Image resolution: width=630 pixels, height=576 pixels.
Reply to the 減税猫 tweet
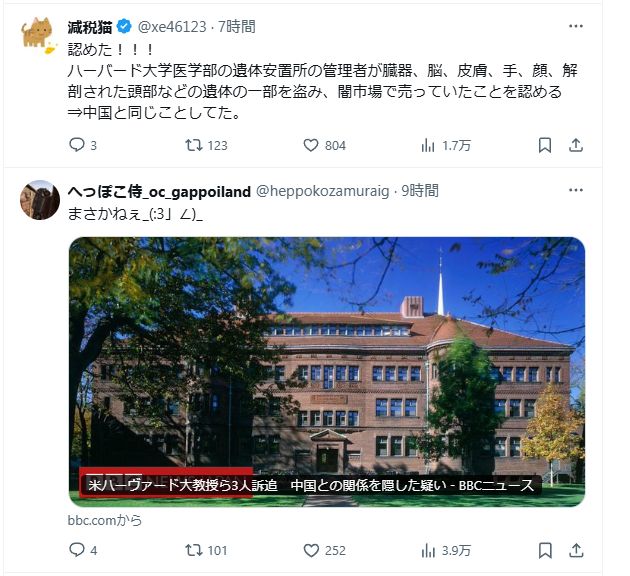click(x=83, y=145)
